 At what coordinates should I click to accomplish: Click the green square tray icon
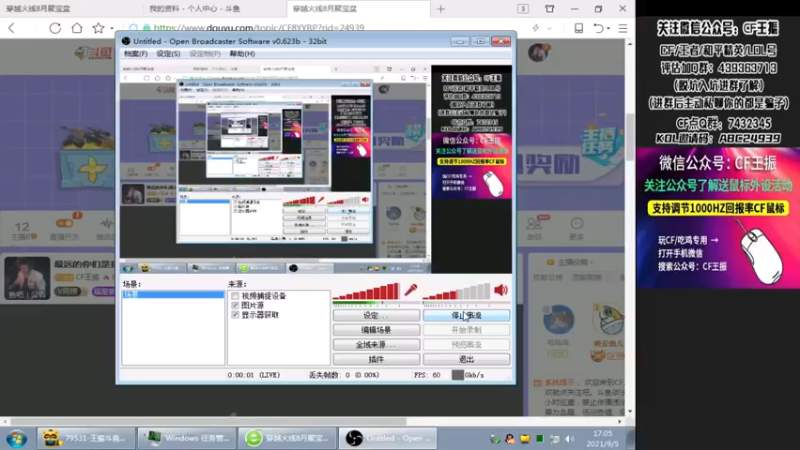540,439
